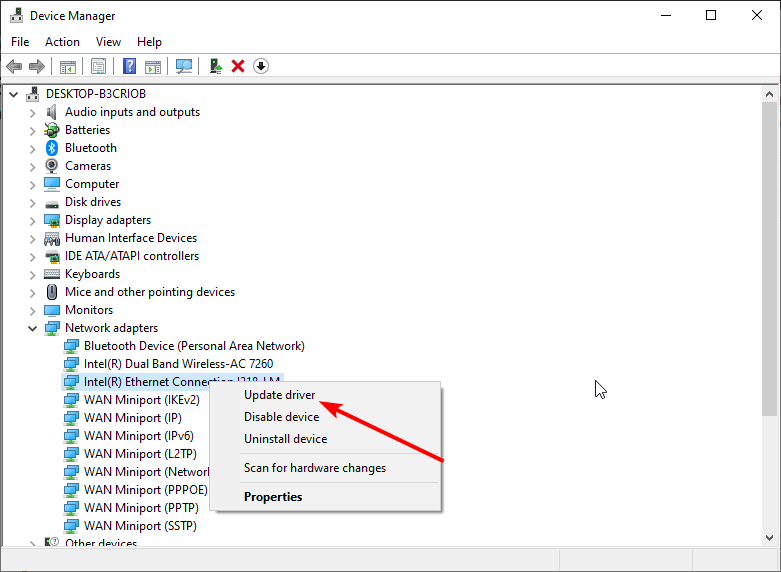Click the Audio inputs and outputs speaker icon
Screen dimensions: 781x572
[51, 112]
